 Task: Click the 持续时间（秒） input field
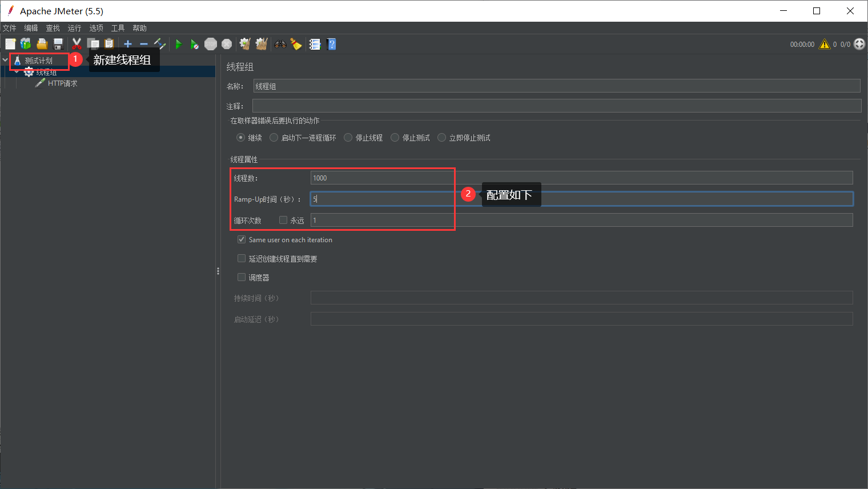pyautogui.click(x=581, y=298)
